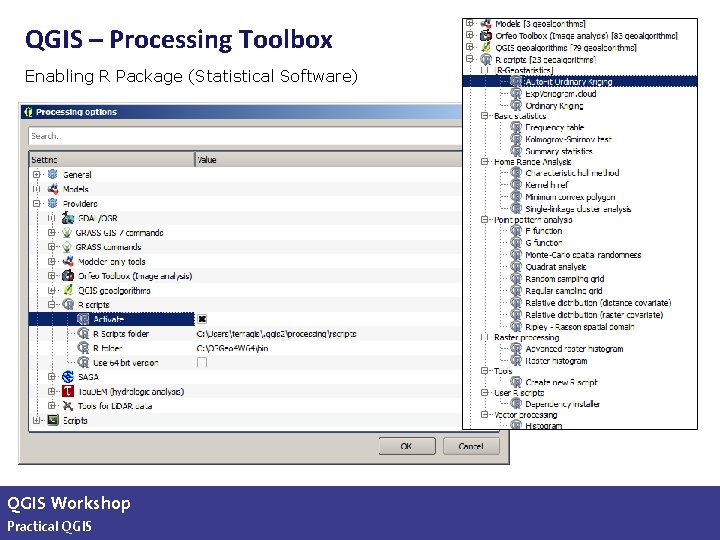Viewport: 720px width, 540px height.
Task: Click R icon next to Kernel h ref
Action: (x=516, y=185)
